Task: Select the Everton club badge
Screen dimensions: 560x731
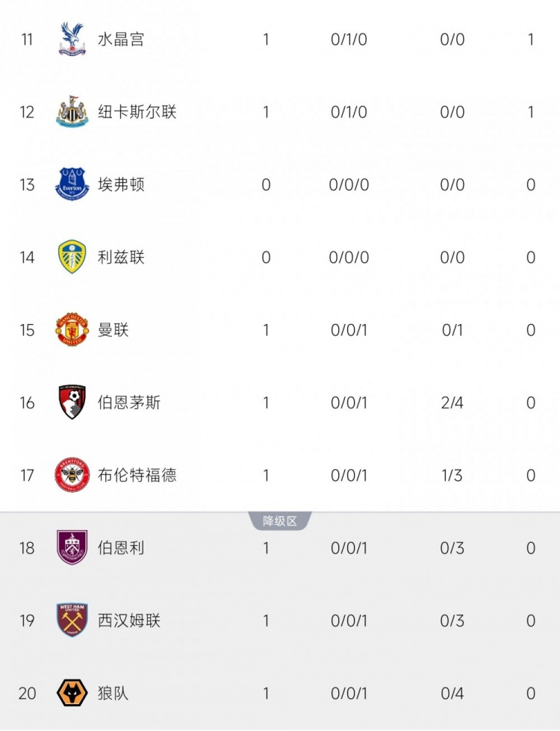Action: [72, 184]
